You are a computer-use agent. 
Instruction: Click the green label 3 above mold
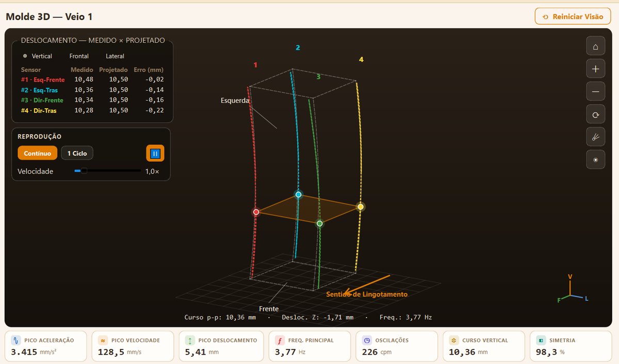318,77
